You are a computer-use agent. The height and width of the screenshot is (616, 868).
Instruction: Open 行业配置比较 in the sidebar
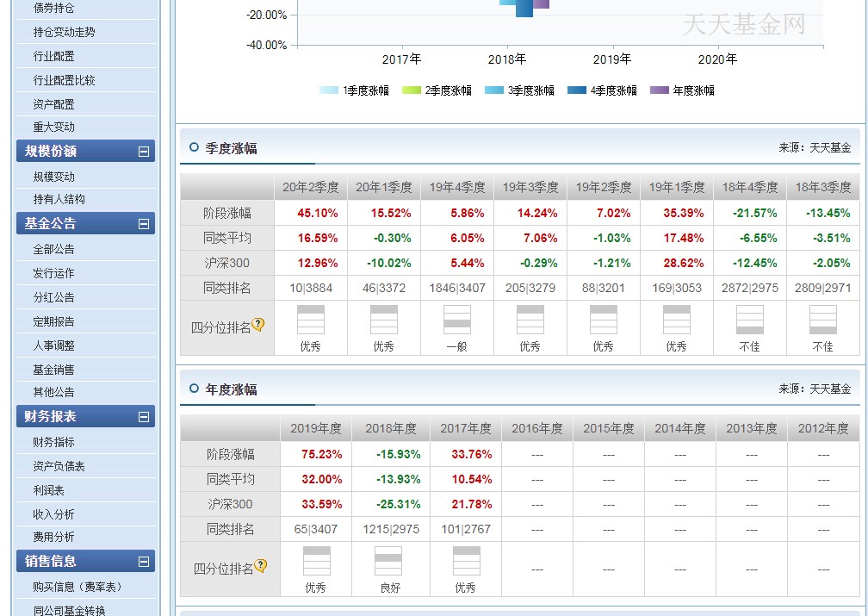coord(65,80)
